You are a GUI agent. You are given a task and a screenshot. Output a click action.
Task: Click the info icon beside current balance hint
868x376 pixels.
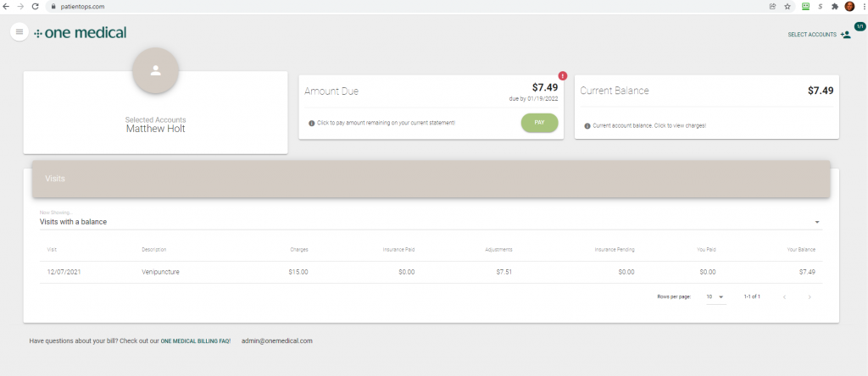(x=587, y=126)
